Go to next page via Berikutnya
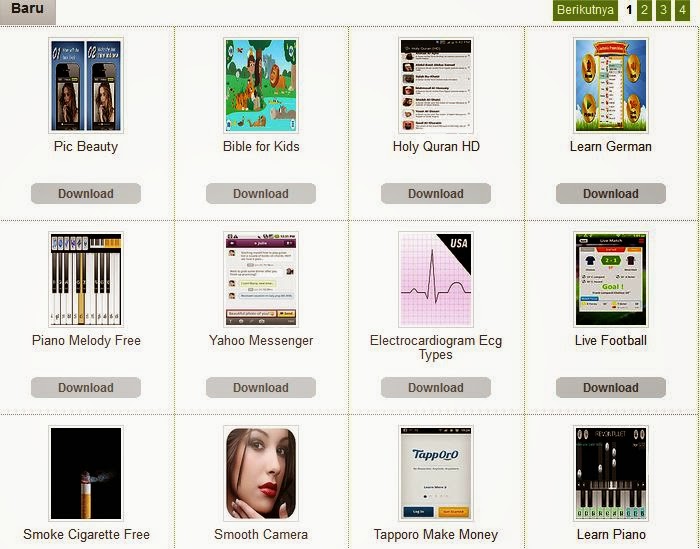The width and height of the screenshot is (700, 549). (585, 10)
